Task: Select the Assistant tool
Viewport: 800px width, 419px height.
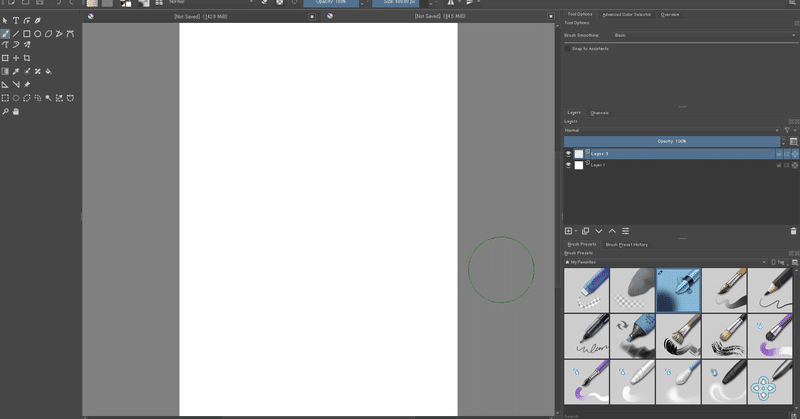Action: [x=5, y=85]
